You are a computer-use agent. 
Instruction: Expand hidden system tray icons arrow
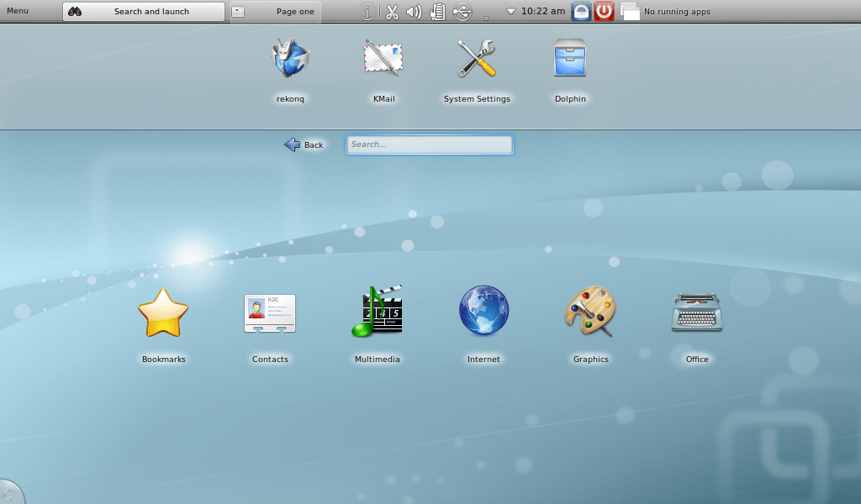point(510,12)
